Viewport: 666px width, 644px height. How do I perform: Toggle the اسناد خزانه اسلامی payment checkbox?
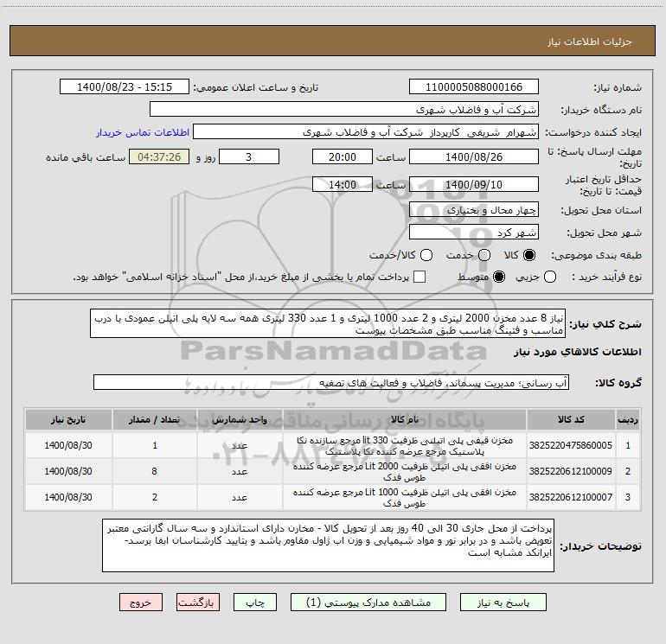(419, 277)
